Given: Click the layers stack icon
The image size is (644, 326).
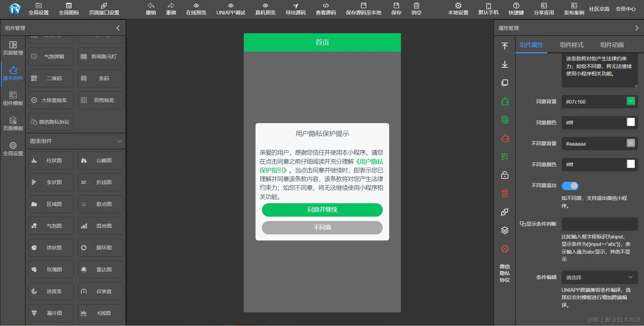Looking at the screenshot, I should click(505, 230).
